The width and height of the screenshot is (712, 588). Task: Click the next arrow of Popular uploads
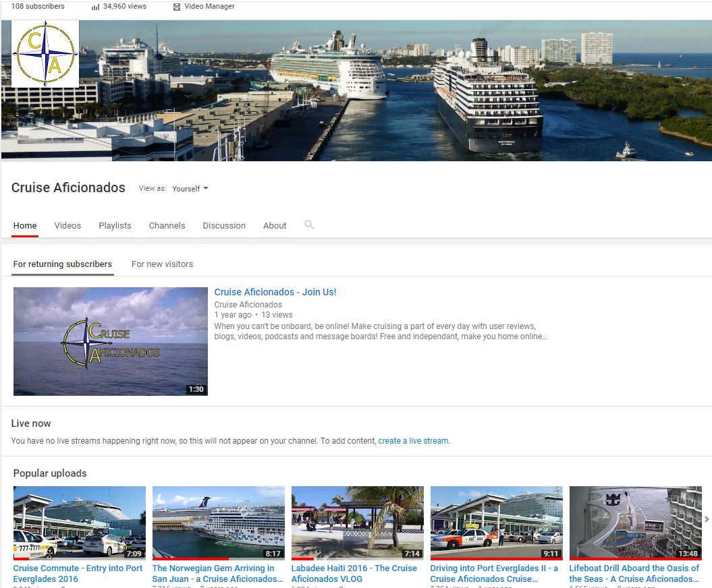click(707, 519)
